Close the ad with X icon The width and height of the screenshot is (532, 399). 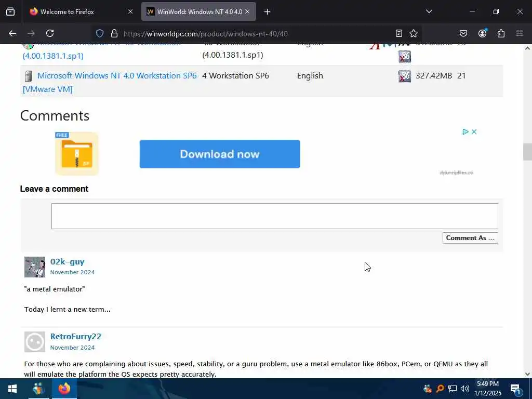tap(474, 131)
